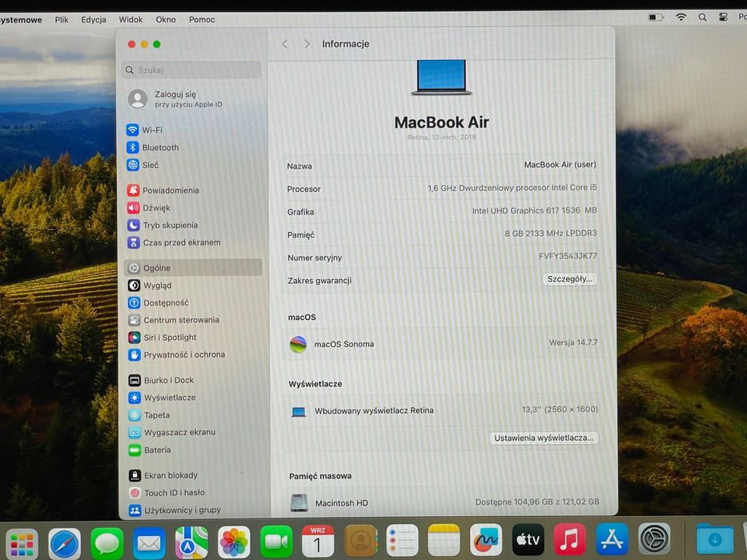
Task: Click the Szukaj search field
Action: click(191, 70)
